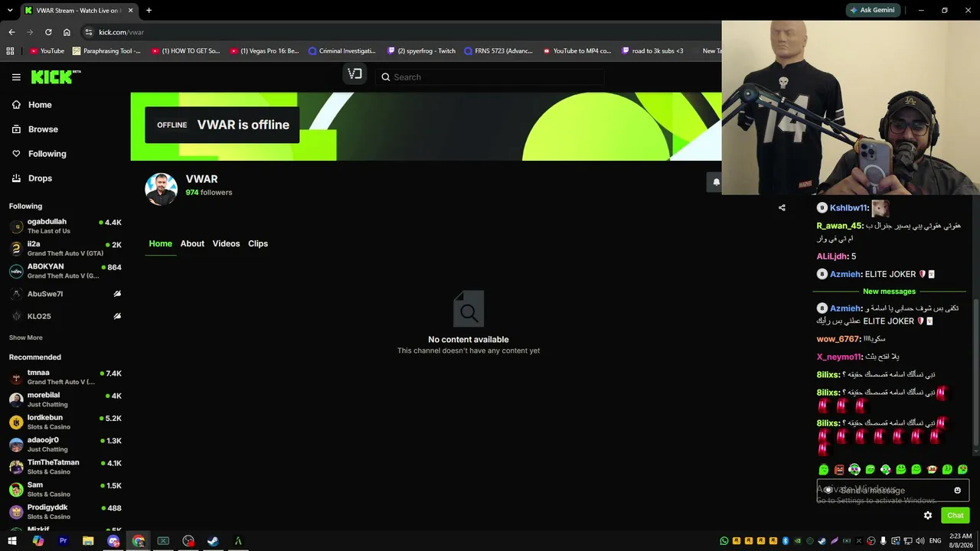
Task: Open AbuSwe7l offline channel
Action: tap(65, 294)
